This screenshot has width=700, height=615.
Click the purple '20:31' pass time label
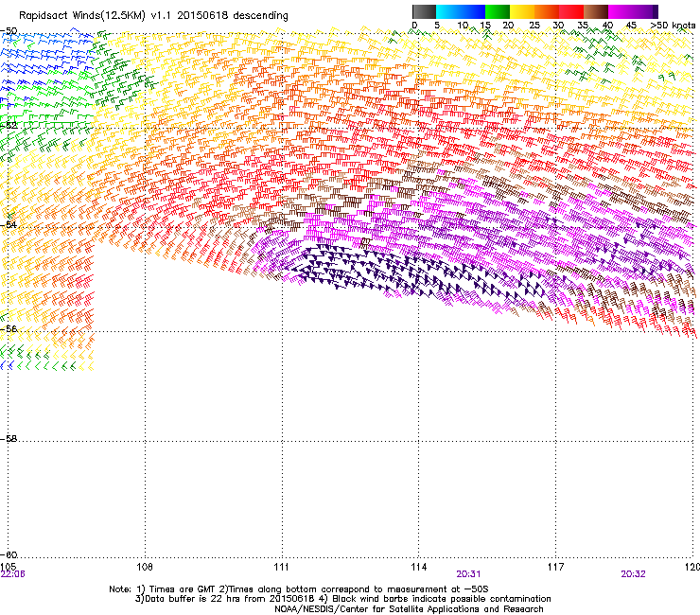click(468, 574)
